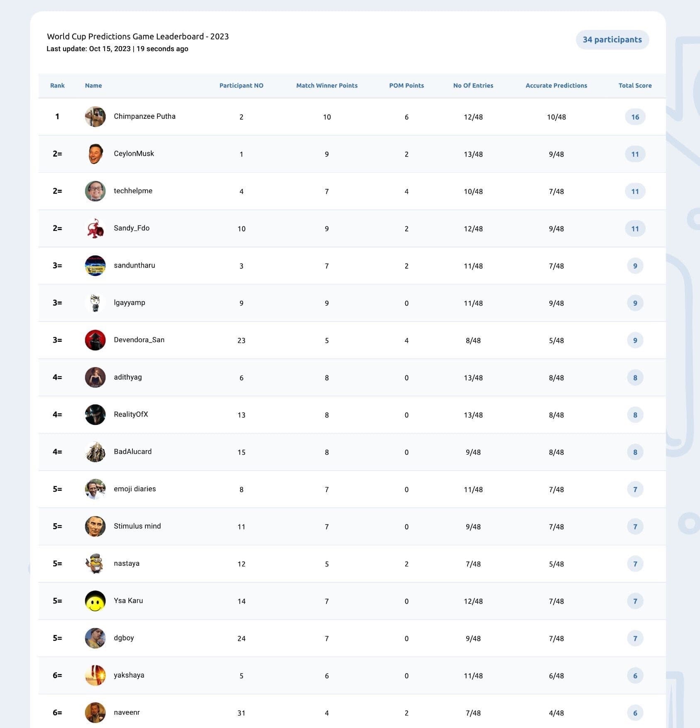
Task: Click Chimpanzee Putha's avatar image
Action: pos(95,117)
